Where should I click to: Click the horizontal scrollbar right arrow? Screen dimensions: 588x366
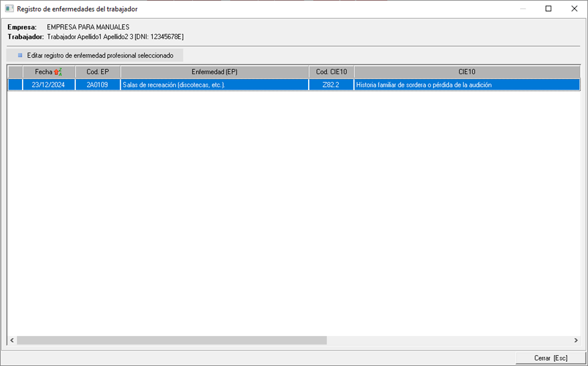(576, 340)
